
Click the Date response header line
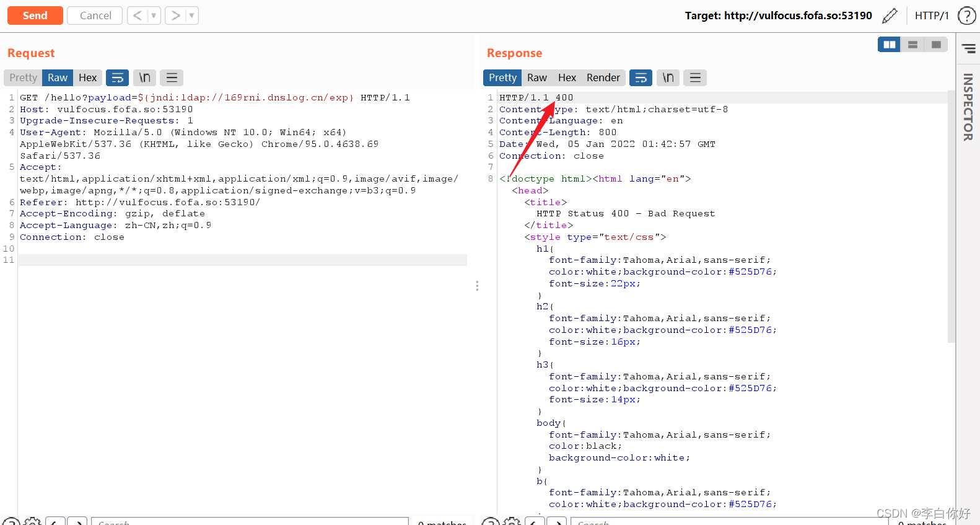607,144
